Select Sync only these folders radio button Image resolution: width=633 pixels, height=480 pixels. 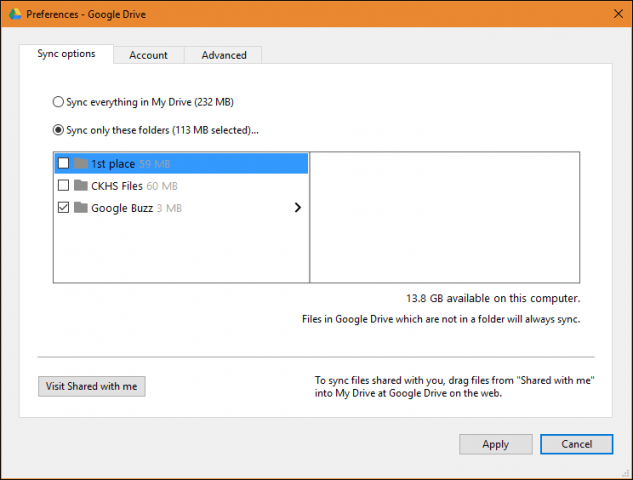58,130
